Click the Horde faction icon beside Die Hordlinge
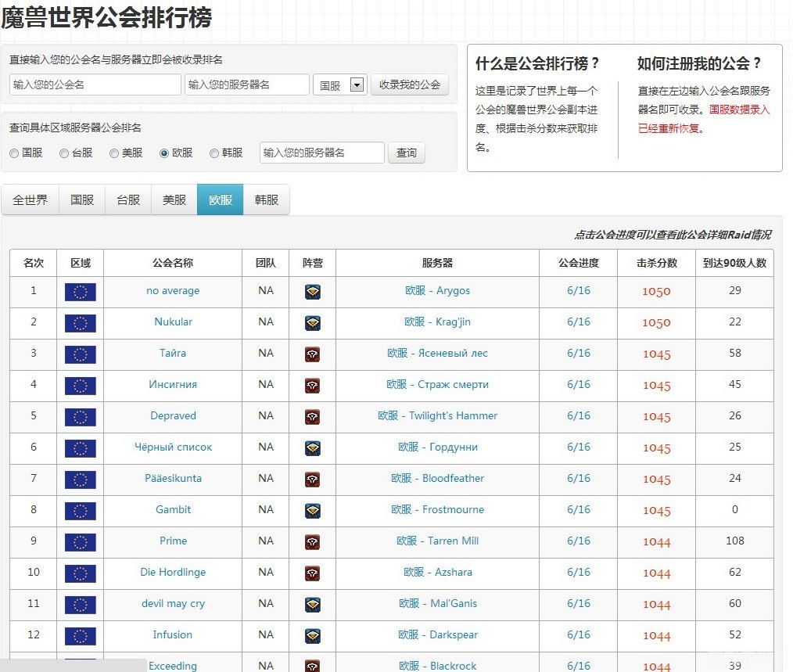Screen dimensions: 793x672 (313, 573)
